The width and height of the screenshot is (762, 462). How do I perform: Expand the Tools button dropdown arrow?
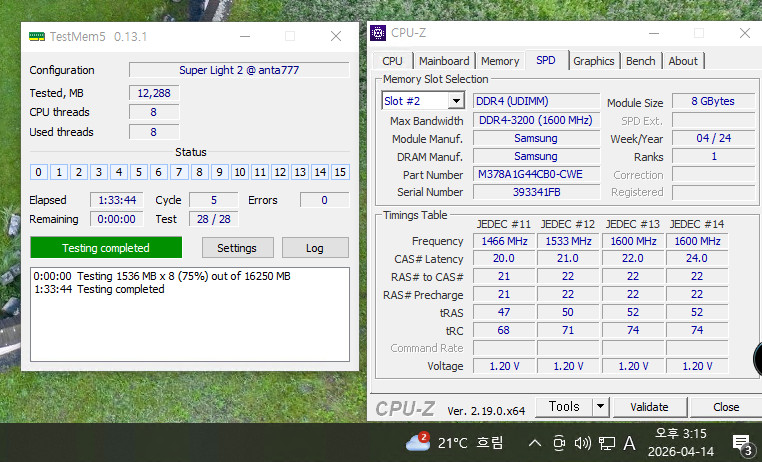coord(600,407)
